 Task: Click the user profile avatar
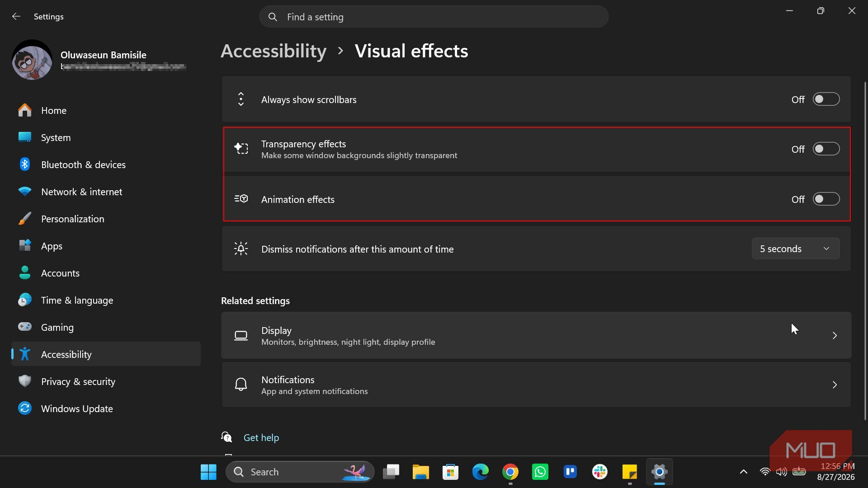[32, 60]
